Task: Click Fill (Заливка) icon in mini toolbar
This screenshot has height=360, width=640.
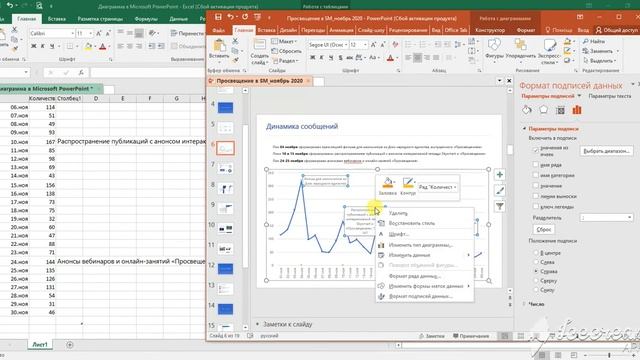Action: [x=387, y=183]
